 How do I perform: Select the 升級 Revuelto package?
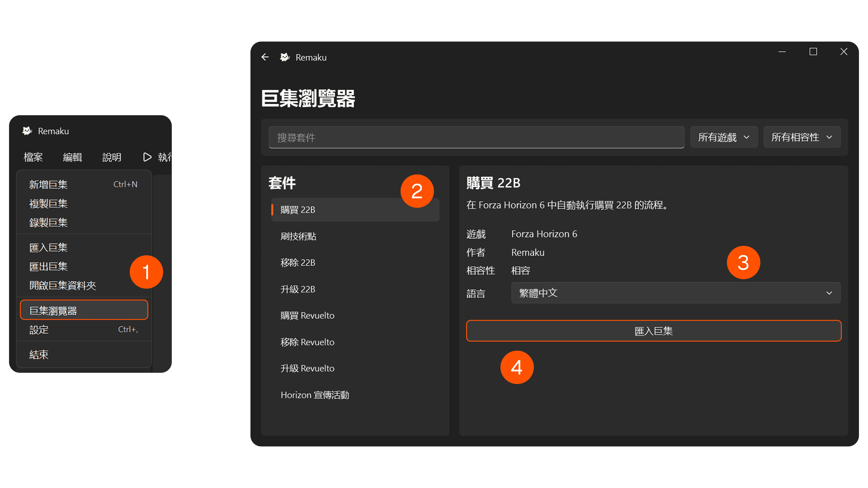[355, 368]
